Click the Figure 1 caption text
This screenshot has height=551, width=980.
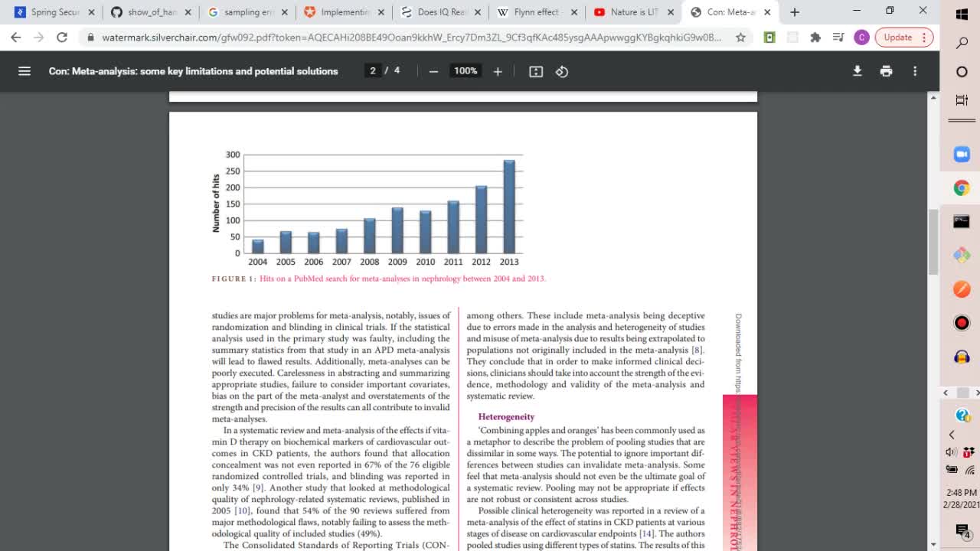378,279
